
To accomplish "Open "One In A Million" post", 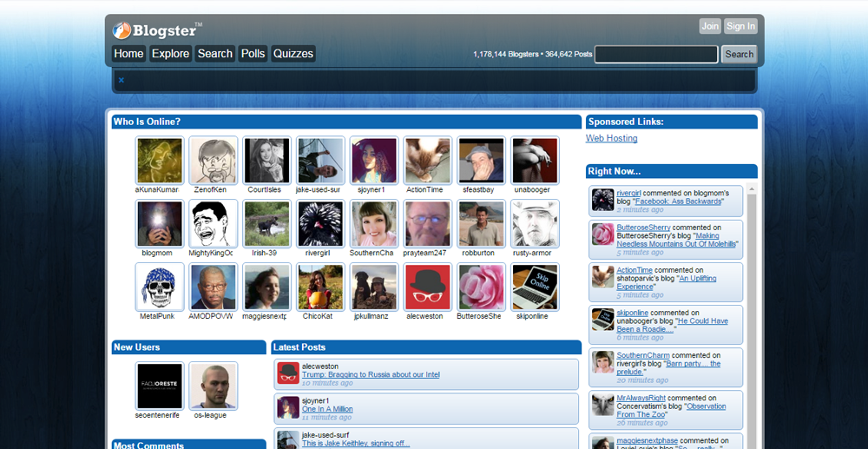I will coord(327,409).
